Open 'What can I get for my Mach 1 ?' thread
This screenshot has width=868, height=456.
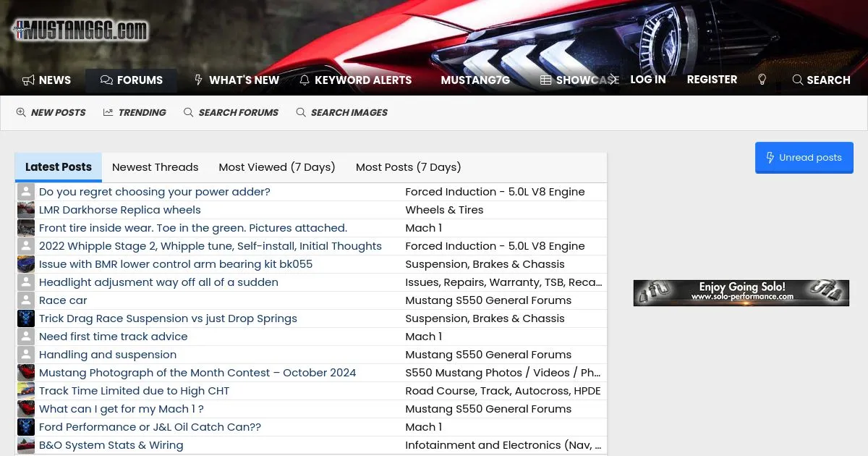click(x=122, y=409)
